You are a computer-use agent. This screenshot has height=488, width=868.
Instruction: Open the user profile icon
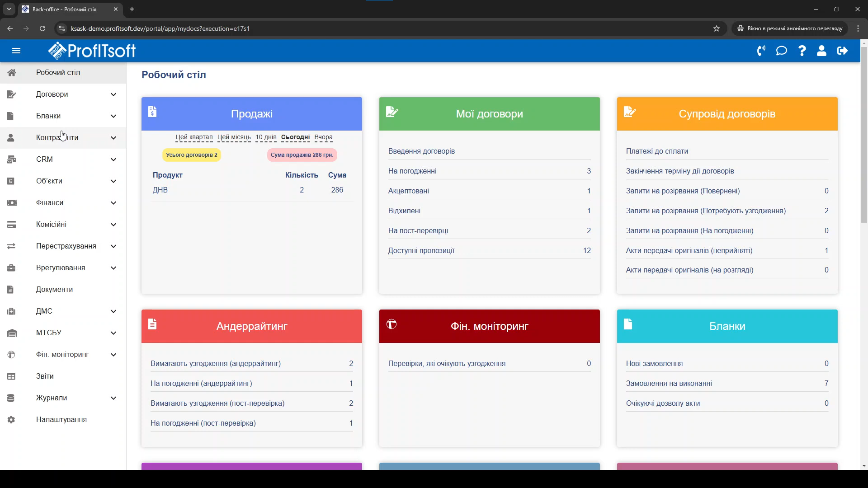(x=821, y=51)
